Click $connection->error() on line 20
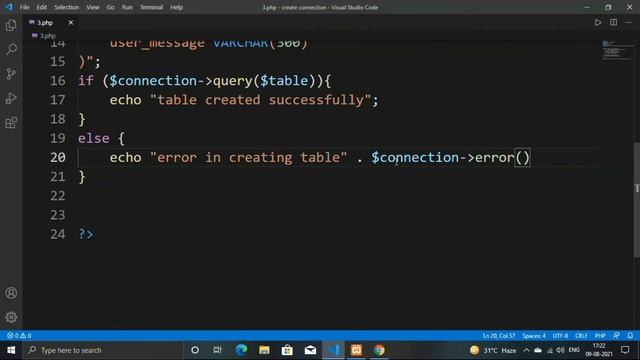Viewport: 640px width, 360px height. point(450,157)
